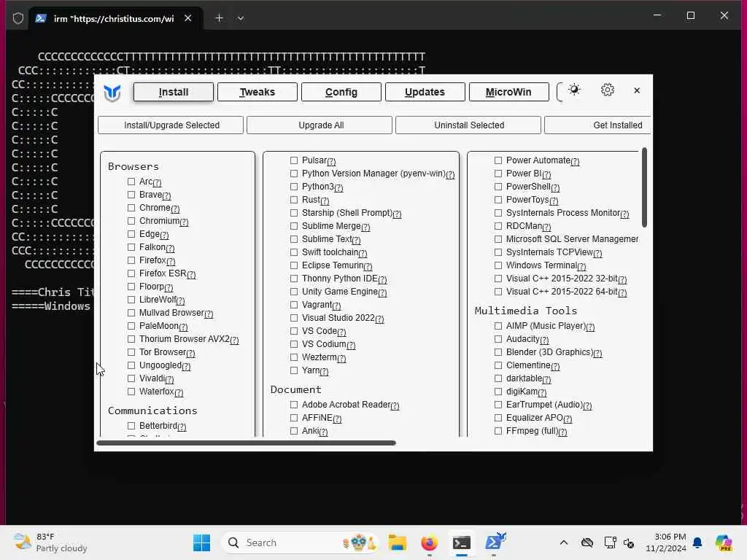Image resolution: width=747 pixels, height=560 pixels.
Task: Open the Windows Start menu
Action: [x=201, y=542]
